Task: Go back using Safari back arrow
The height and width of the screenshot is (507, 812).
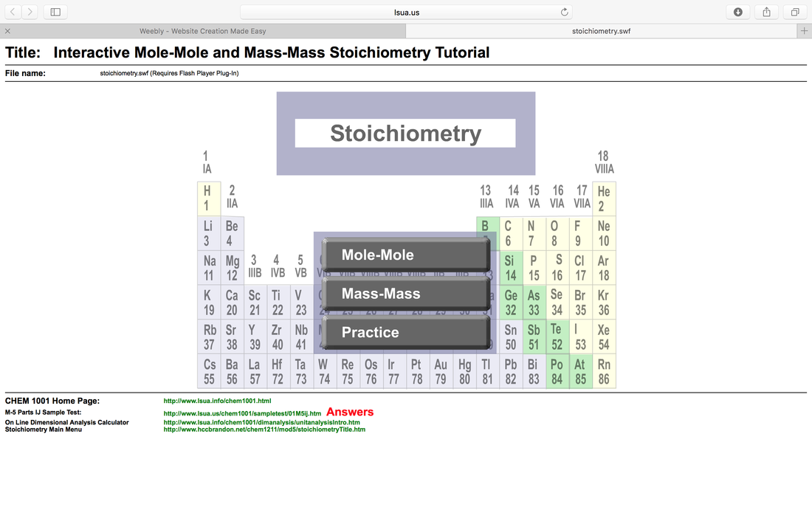Action: click(x=13, y=12)
